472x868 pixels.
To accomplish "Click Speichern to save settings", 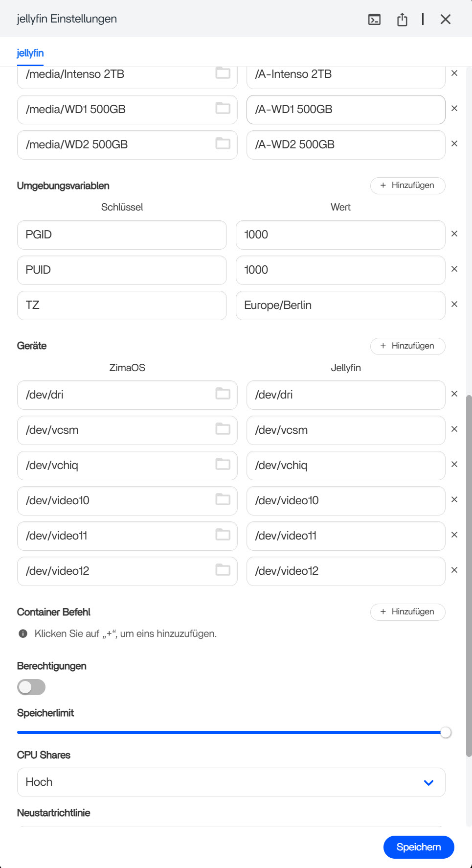I will coord(419,847).
